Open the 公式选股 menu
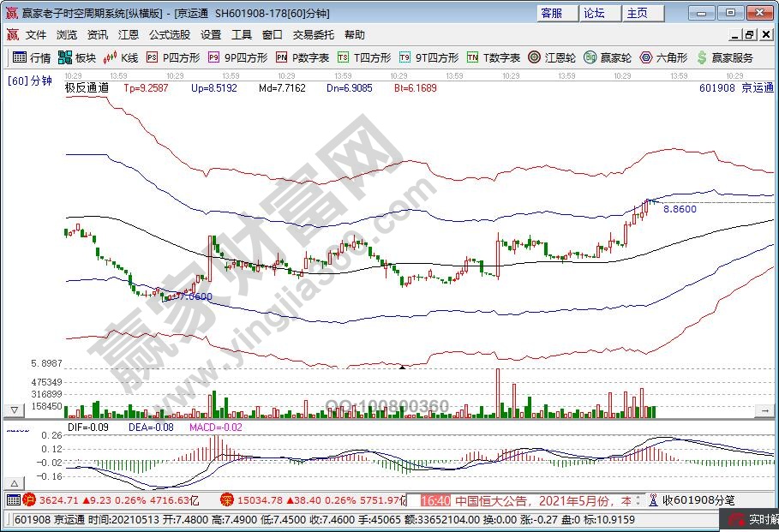779x532 pixels. coord(170,35)
